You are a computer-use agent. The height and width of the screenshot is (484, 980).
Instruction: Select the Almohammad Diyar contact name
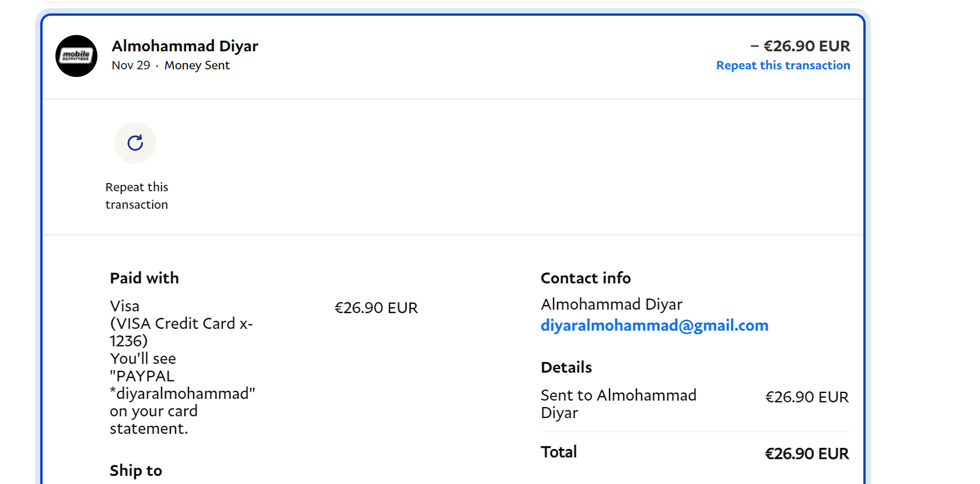[x=611, y=304]
